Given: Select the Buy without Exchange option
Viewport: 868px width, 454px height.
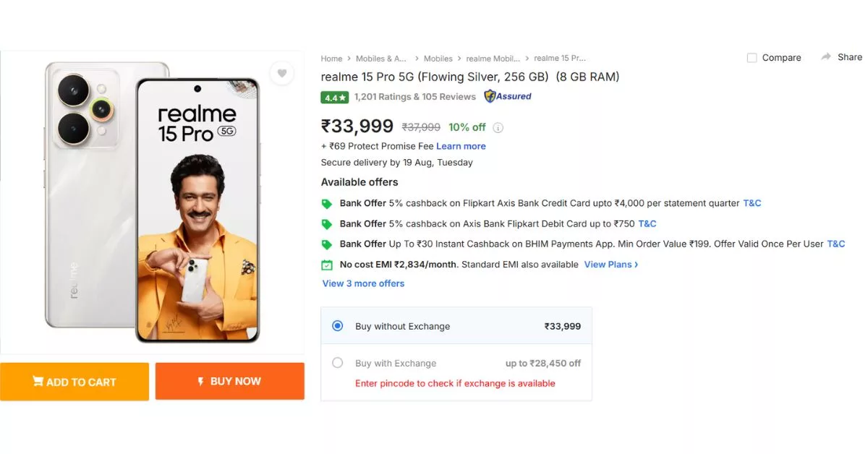Looking at the screenshot, I should (336, 325).
